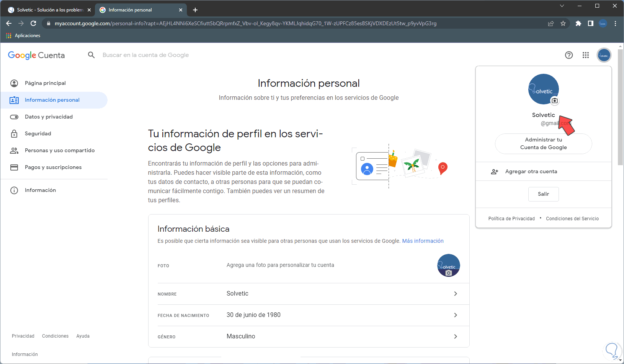Change profile photo via camera badge in popup
624x364 pixels.
pyautogui.click(x=554, y=101)
